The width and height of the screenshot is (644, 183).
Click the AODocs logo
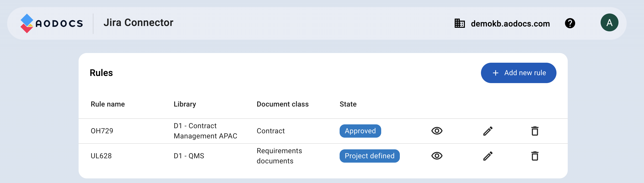point(52,23)
